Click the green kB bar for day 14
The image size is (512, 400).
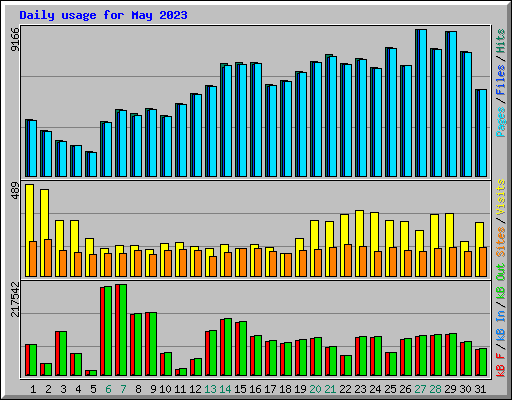tap(228, 347)
